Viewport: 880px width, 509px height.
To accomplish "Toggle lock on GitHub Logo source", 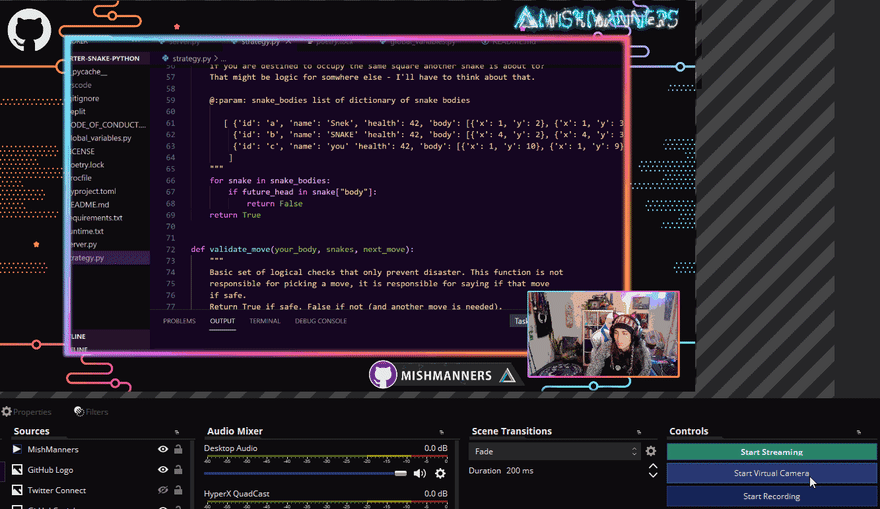I will [x=178, y=470].
